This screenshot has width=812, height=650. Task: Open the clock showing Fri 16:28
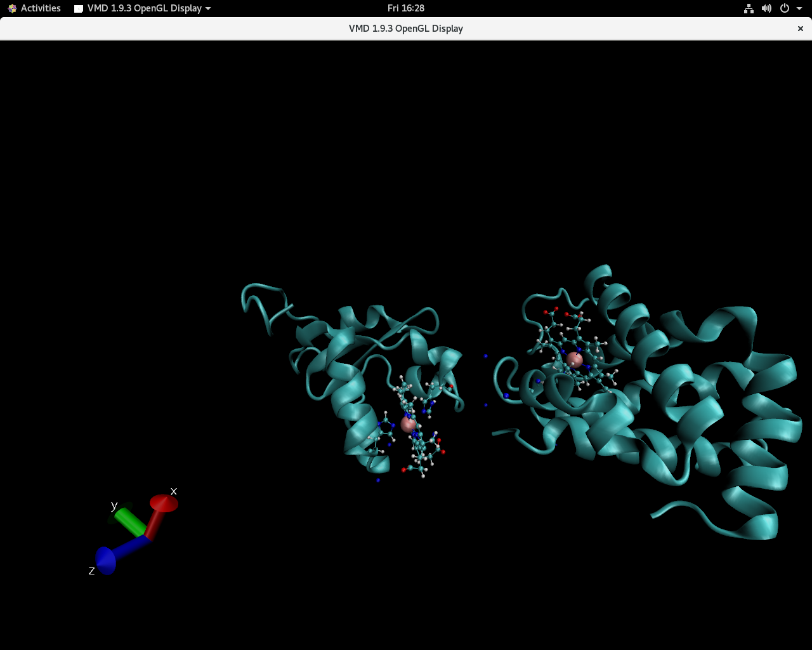coord(405,8)
